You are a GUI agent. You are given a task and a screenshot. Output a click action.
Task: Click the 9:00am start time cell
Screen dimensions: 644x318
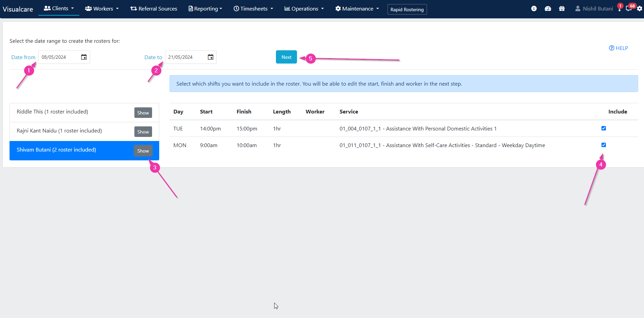(x=209, y=145)
